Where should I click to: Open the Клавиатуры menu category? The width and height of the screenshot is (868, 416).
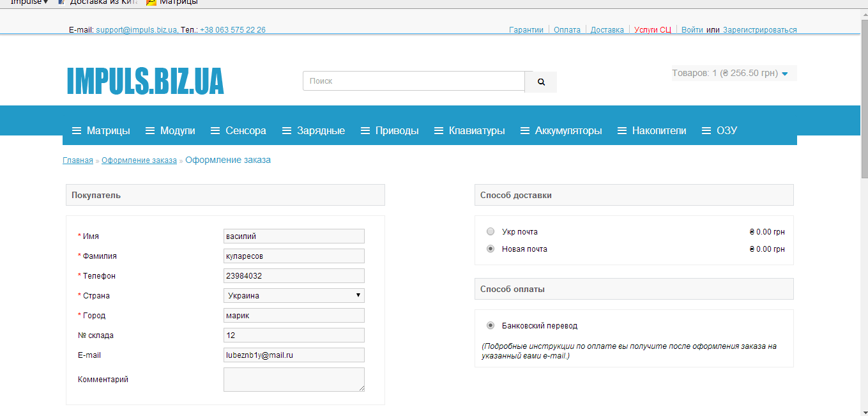477,130
